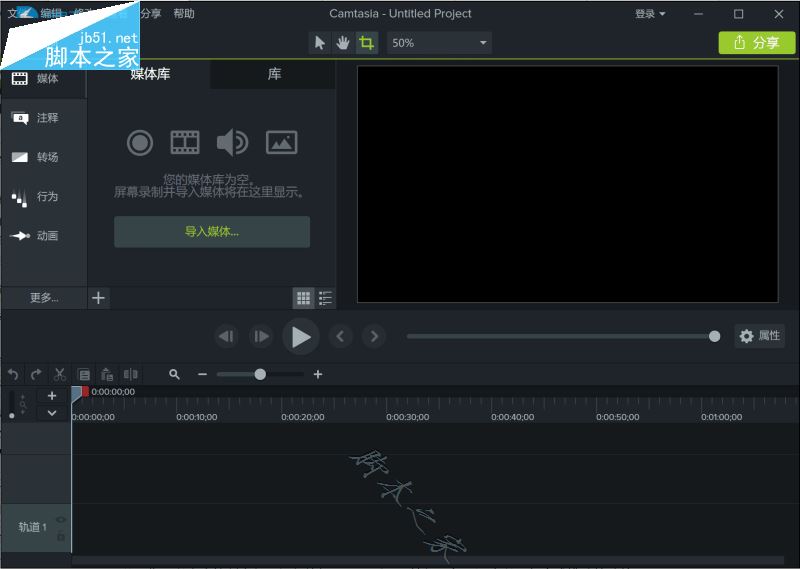Select the hand Pan tool

click(x=342, y=43)
